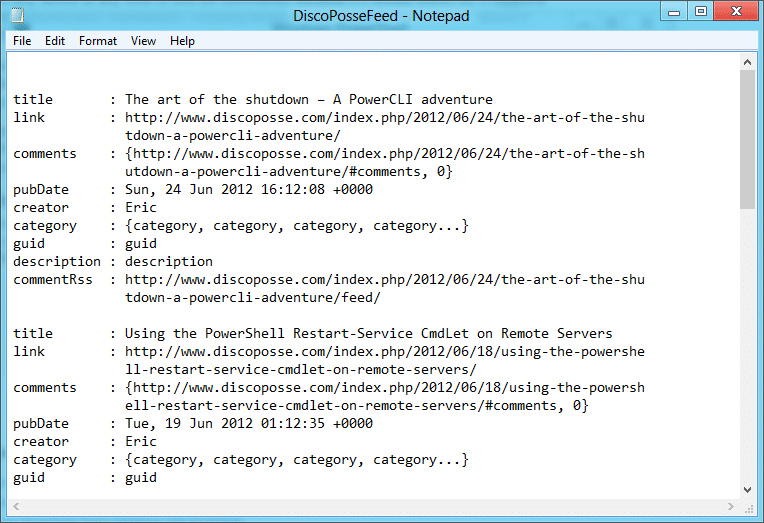
Task: Click the 'DiscoPosseFeed - Notepad' title bar text
Action: point(381,16)
